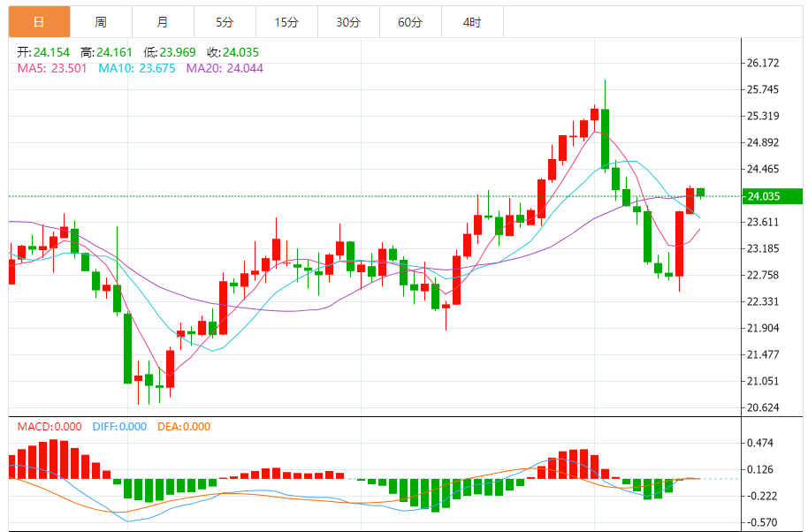Image resolution: width=808 pixels, height=532 pixels.
Task: Open the 15分 timeframe tab
Action: tap(286, 22)
